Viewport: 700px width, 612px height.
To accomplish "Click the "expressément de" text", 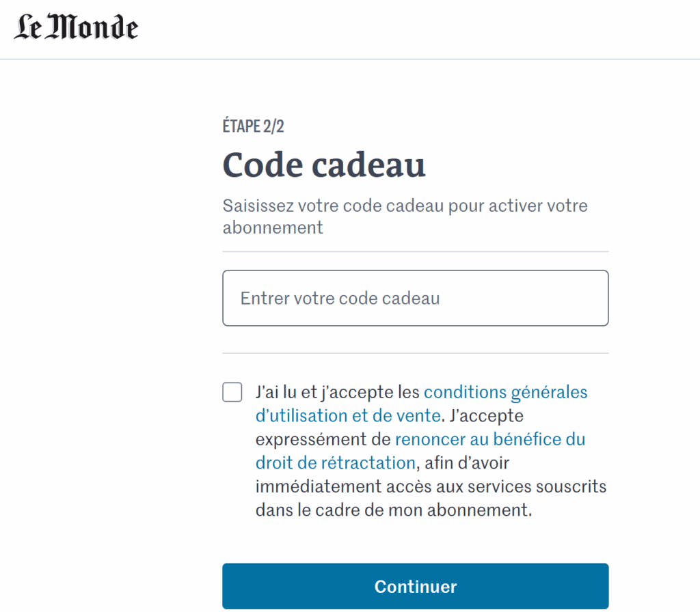I will click(323, 439).
